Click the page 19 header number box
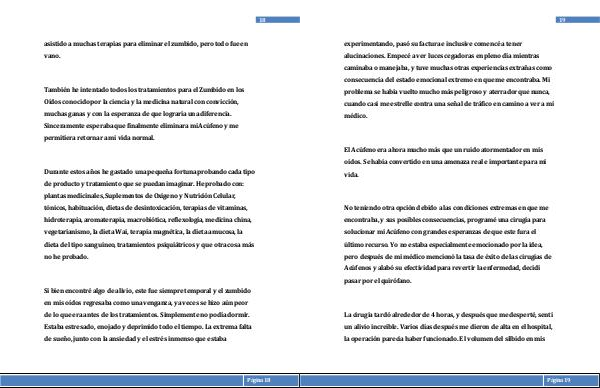The image size is (600, 388). pyautogui.click(x=578, y=20)
